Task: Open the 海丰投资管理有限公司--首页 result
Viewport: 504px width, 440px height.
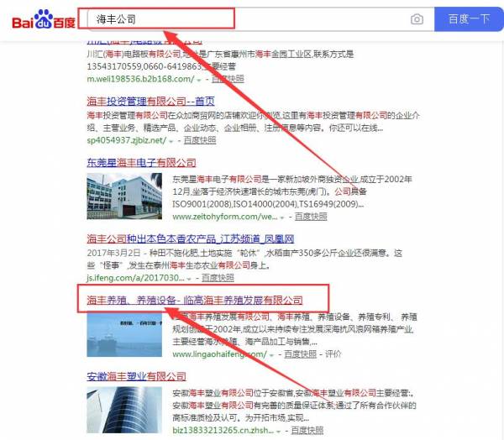Action: 150,102
